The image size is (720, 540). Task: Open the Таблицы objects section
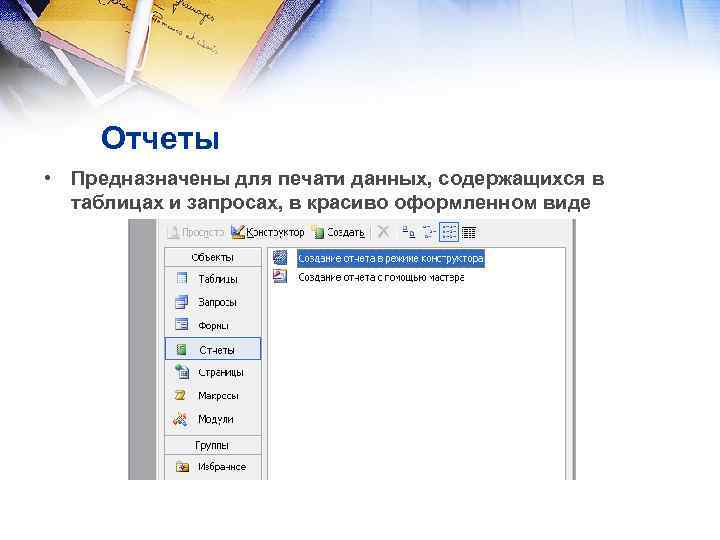pyautogui.click(x=213, y=279)
